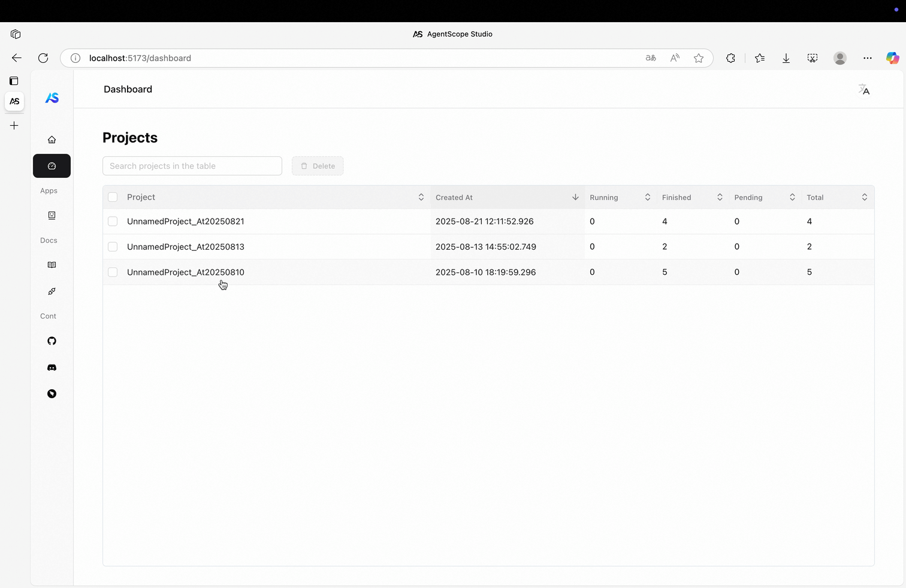The width and height of the screenshot is (906, 588).
Task: Check the box for UnnamedProject_At20250810
Action: tap(113, 272)
